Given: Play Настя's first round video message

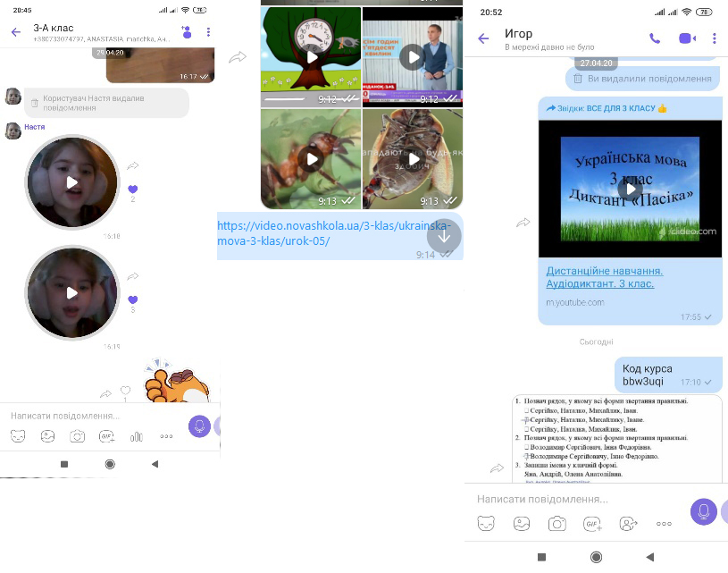Looking at the screenshot, I should point(72,182).
